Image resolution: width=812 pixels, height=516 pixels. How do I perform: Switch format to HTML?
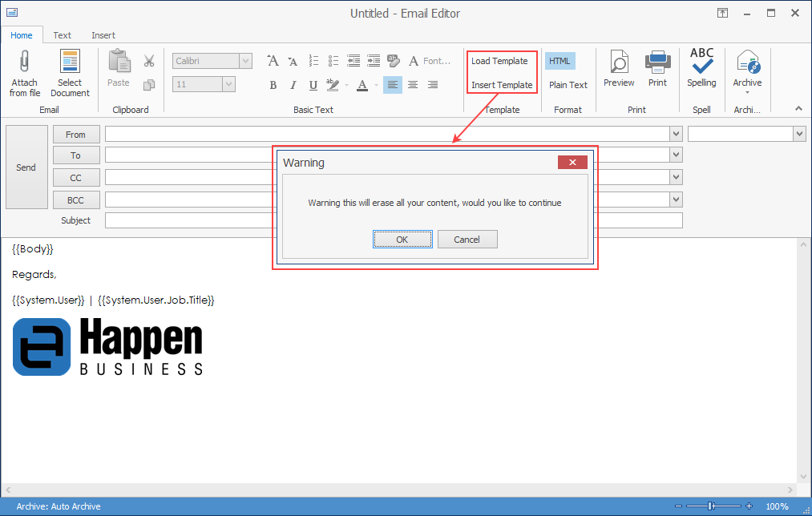[560, 61]
